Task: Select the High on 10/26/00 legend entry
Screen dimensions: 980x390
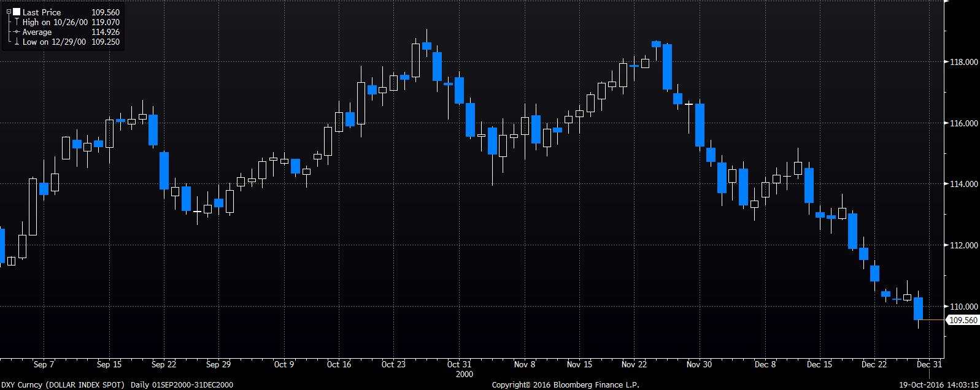Action: (x=55, y=22)
